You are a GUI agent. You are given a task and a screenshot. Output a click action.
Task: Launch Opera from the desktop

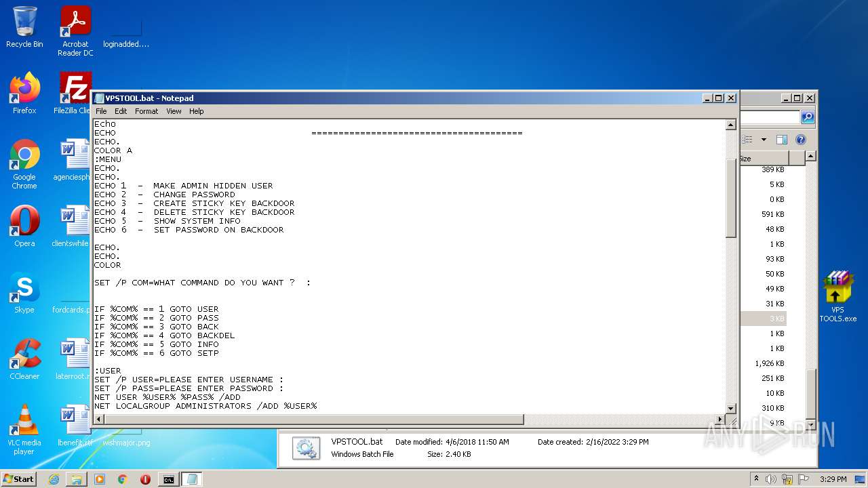tap(24, 226)
